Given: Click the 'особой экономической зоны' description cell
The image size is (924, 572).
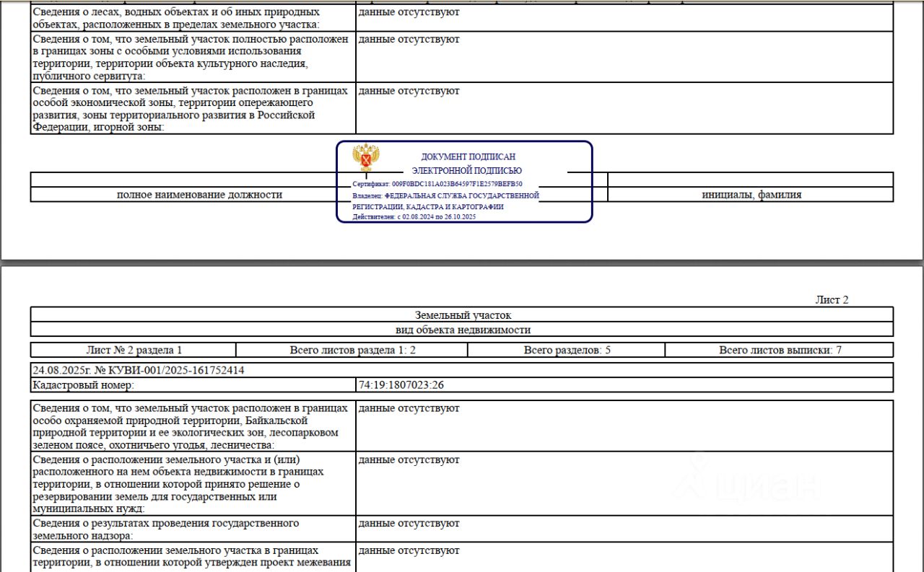Looking at the screenshot, I should (x=193, y=109).
